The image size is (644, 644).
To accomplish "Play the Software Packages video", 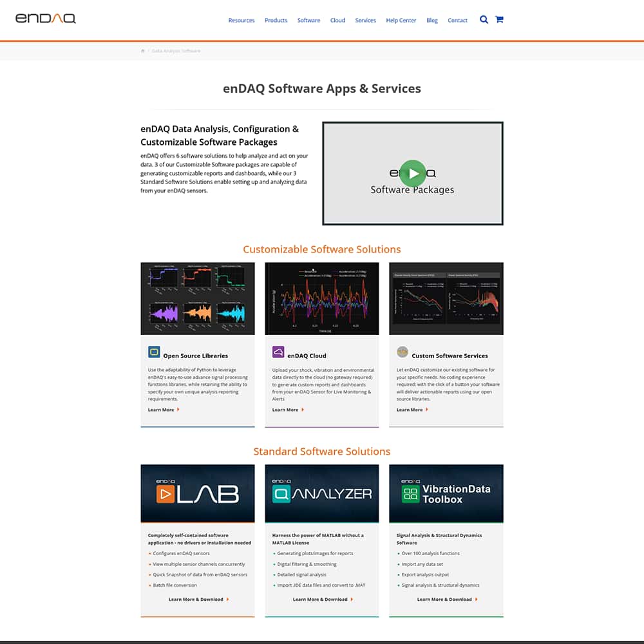I will (x=413, y=173).
